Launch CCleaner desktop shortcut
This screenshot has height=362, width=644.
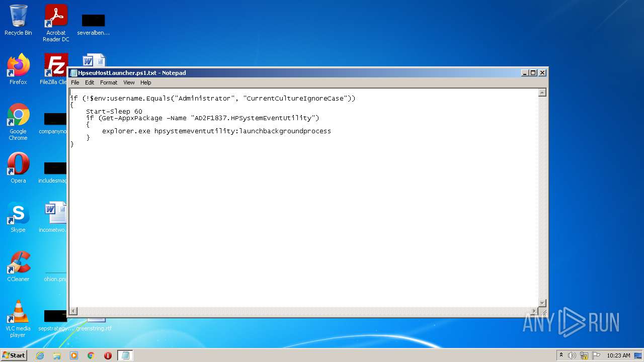pos(18,266)
